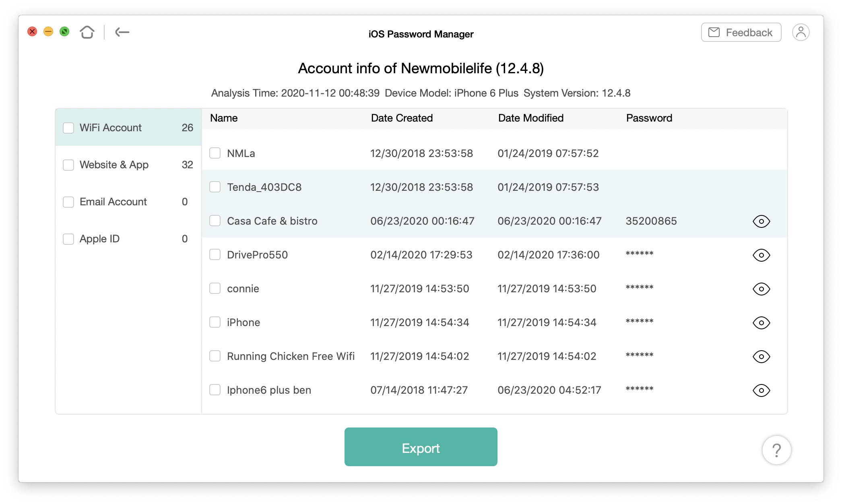Image resolution: width=842 pixels, height=504 pixels.
Task: Click the back arrow icon
Action: tap(122, 32)
